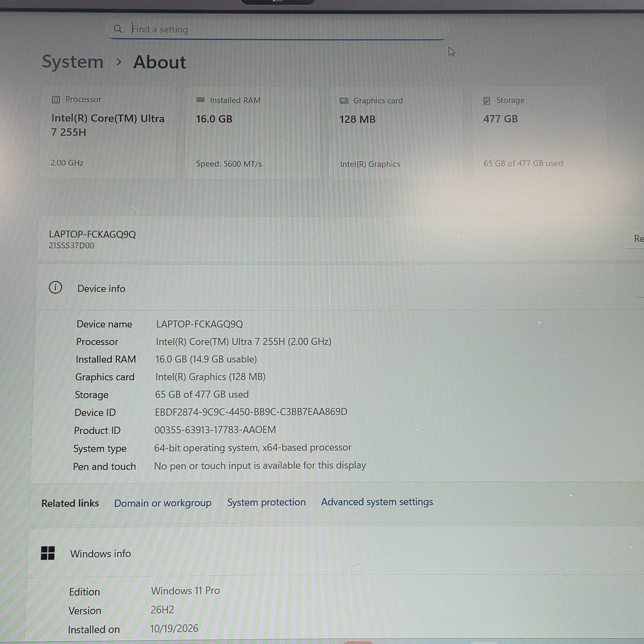This screenshot has height=644, width=644.
Task: Select the 16.0 GB (14.9 GB usable) value
Action: coord(206,359)
